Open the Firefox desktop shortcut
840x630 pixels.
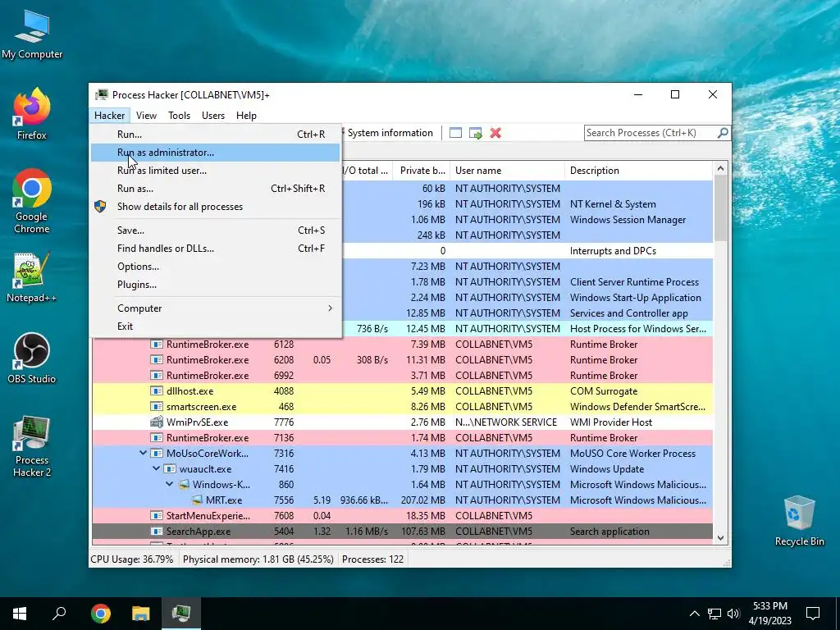[32, 113]
